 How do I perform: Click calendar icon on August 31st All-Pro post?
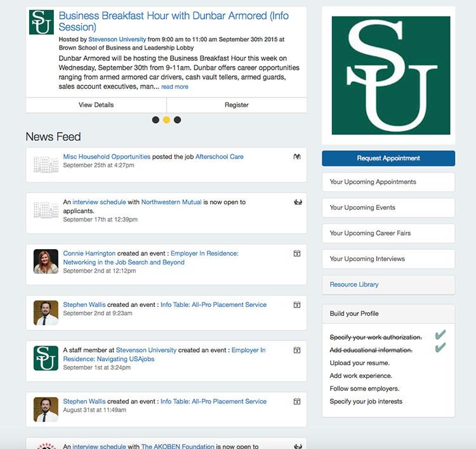[297, 401]
